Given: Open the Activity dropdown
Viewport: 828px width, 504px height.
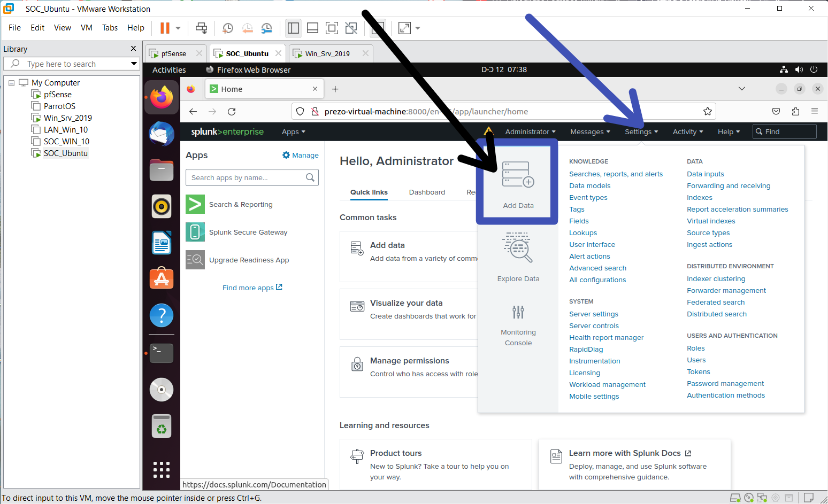Looking at the screenshot, I should pos(688,132).
